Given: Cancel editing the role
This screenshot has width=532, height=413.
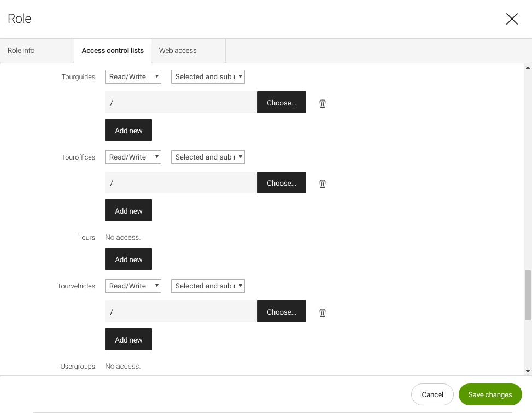Looking at the screenshot, I should click(x=432, y=394).
